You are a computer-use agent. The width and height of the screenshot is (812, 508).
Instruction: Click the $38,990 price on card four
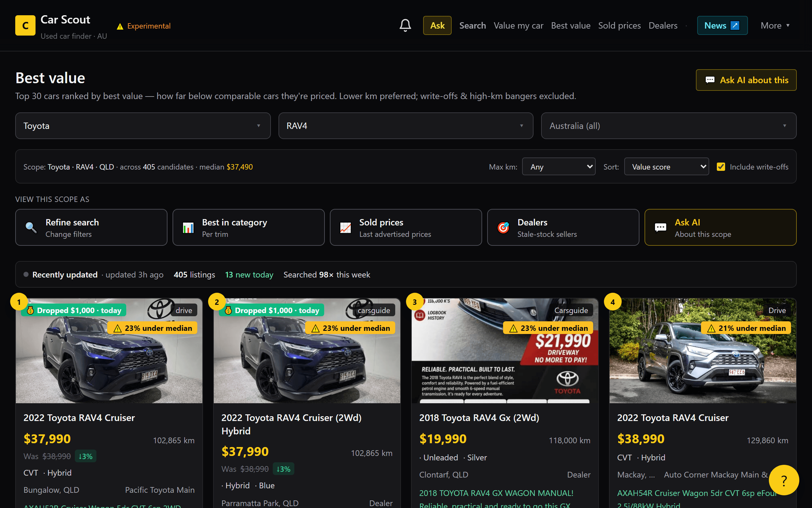point(641,439)
